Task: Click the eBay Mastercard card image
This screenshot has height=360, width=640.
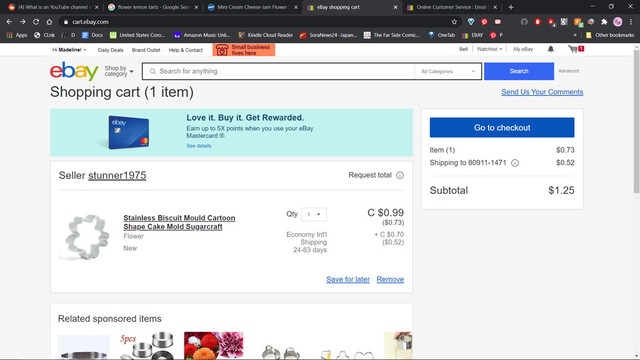Action: click(129, 133)
